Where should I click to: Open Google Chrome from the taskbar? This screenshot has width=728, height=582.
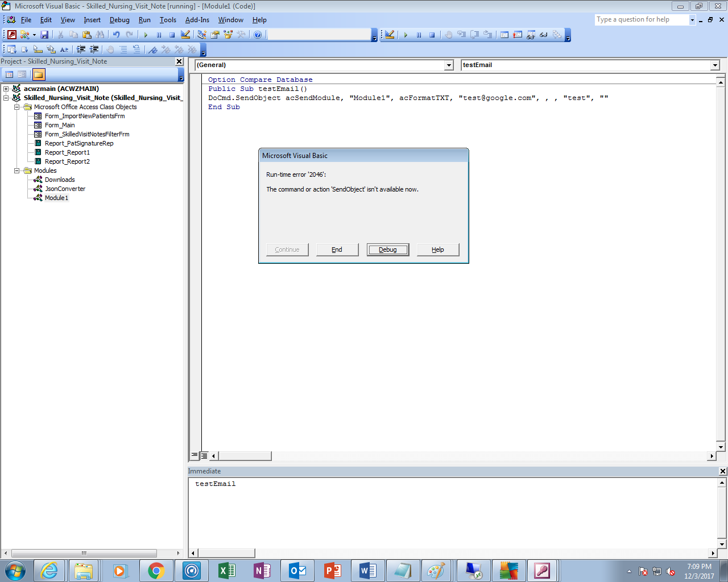156,571
